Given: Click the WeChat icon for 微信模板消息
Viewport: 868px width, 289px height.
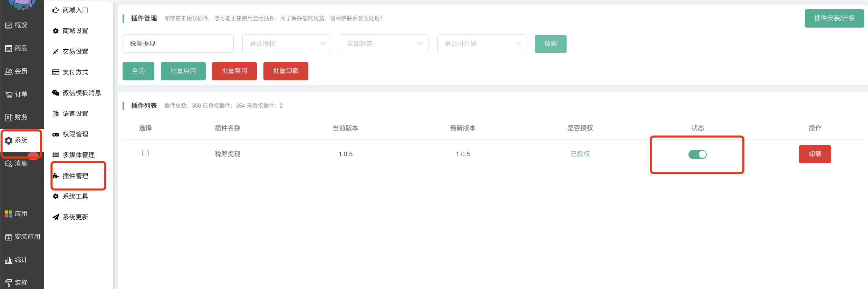Looking at the screenshot, I should 56,93.
